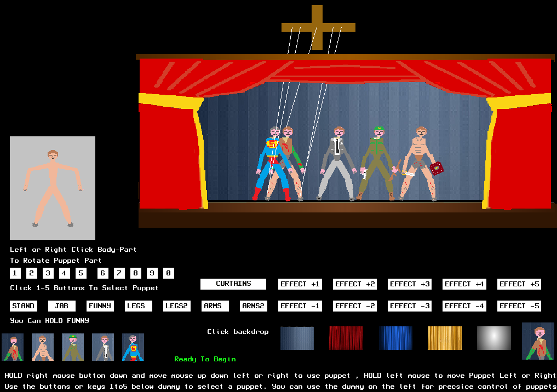Select the shirtless caveman puppet thumbnail

point(43,347)
